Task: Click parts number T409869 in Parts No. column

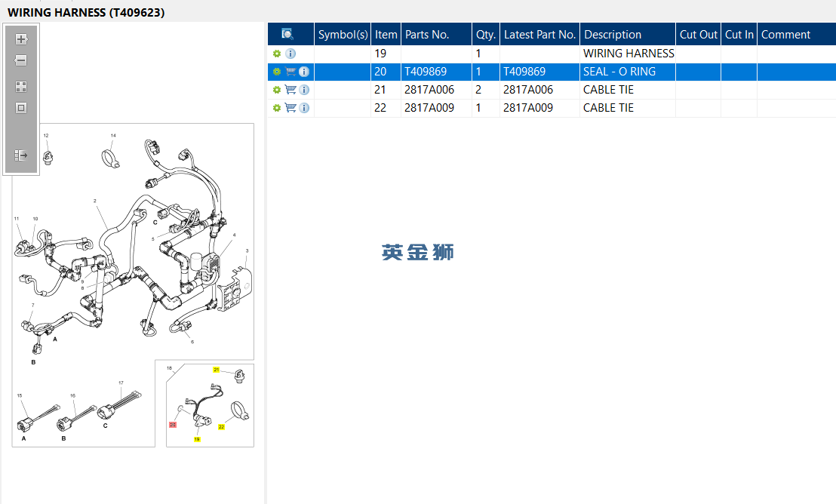Action: (x=426, y=72)
